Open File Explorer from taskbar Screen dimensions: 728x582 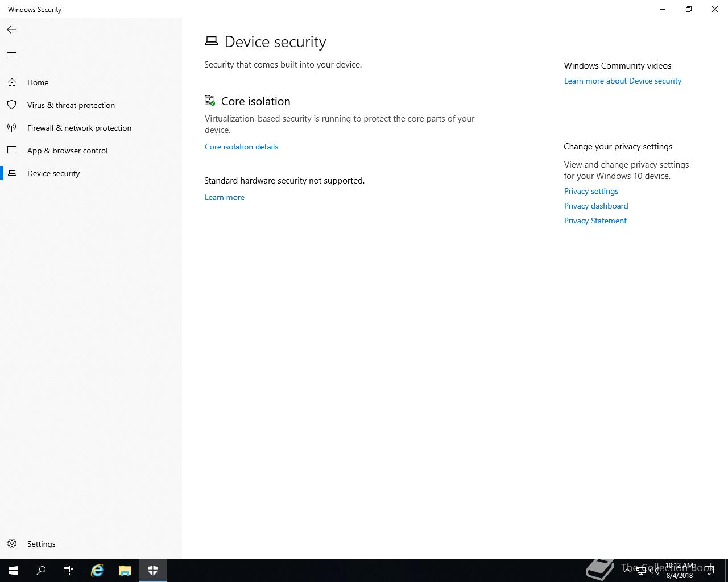125,571
